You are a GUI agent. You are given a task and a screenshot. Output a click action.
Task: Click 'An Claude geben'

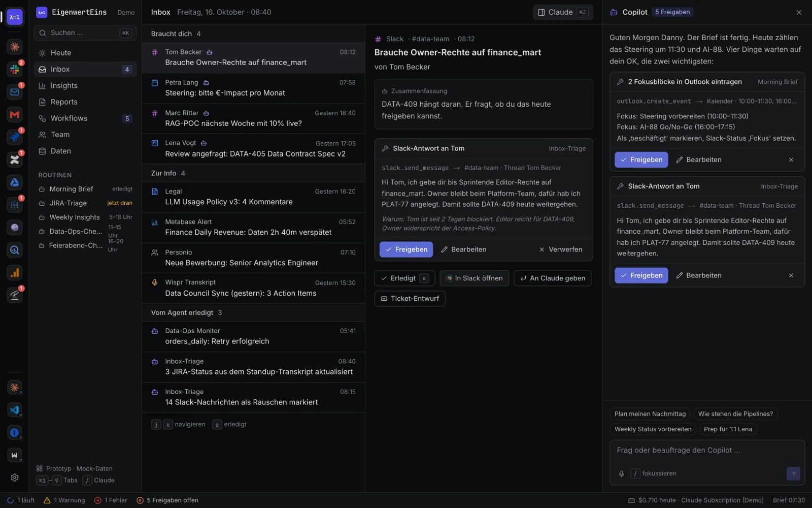coord(553,278)
